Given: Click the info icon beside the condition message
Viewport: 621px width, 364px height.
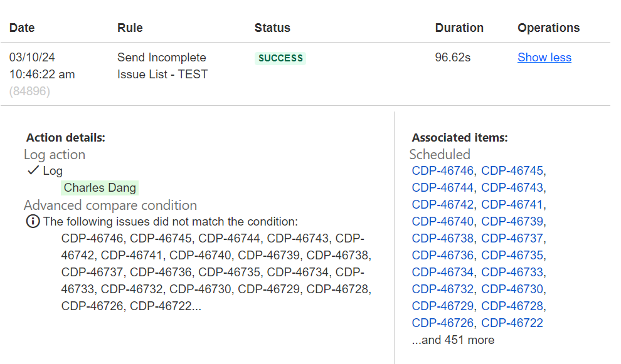Looking at the screenshot, I should [x=33, y=221].
